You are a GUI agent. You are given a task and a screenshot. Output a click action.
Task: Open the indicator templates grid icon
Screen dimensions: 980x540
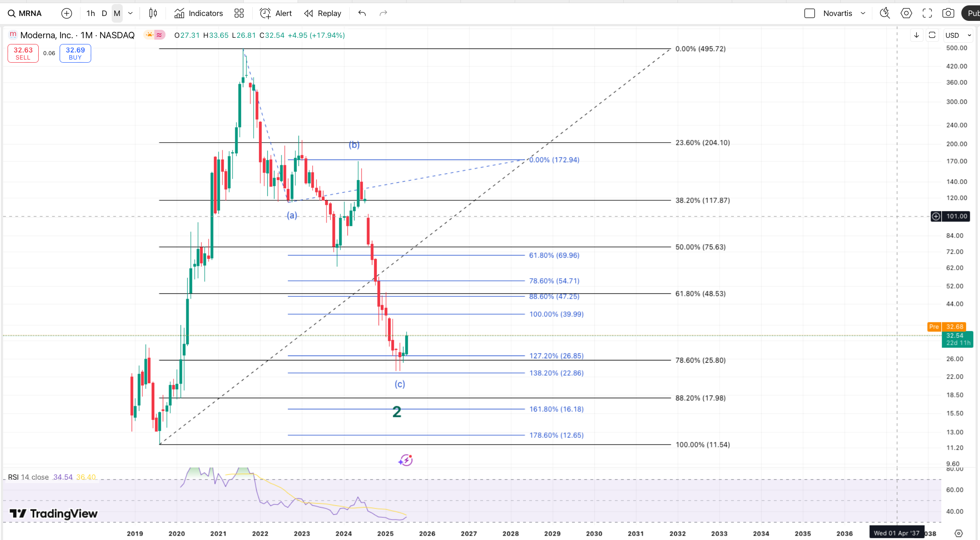[x=239, y=13]
